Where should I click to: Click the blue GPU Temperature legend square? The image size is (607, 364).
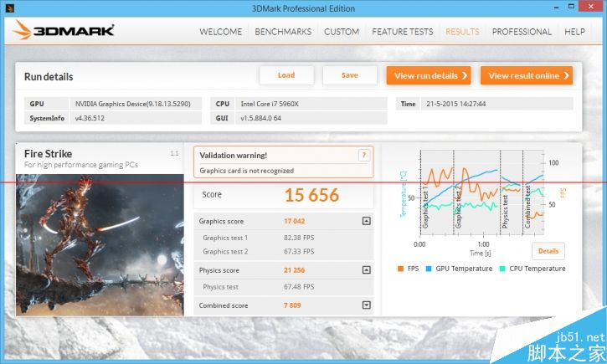(x=429, y=269)
